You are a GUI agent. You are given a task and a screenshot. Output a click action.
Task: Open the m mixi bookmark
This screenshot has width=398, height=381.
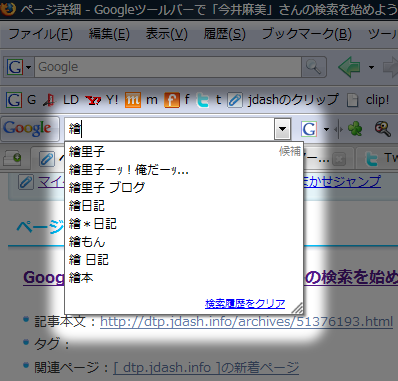tap(141, 100)
